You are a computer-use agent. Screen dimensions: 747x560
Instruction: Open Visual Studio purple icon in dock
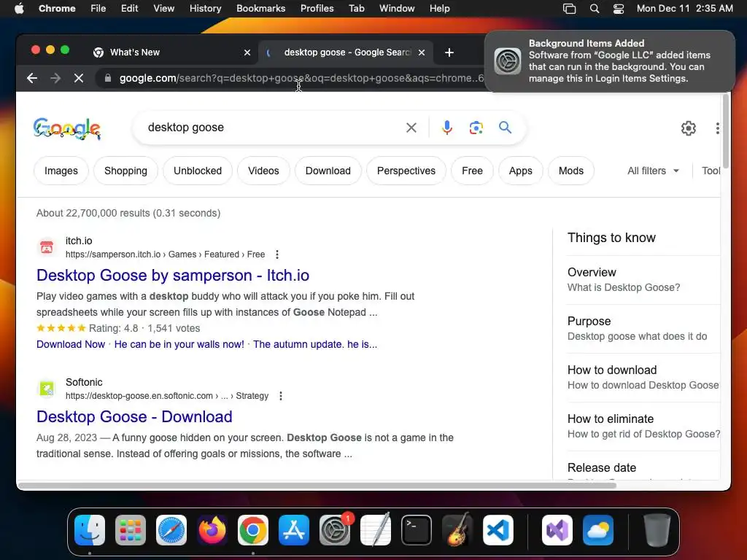557,530
